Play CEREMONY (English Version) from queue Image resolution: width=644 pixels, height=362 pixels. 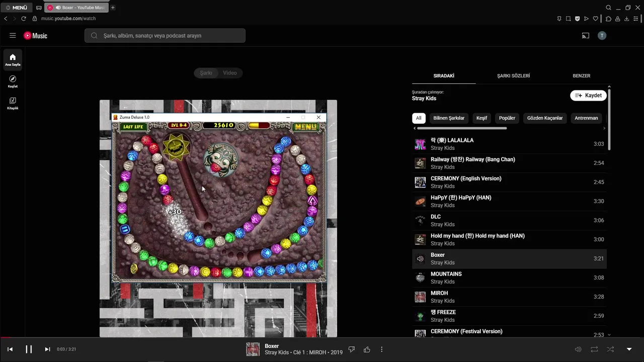(509, 182)
